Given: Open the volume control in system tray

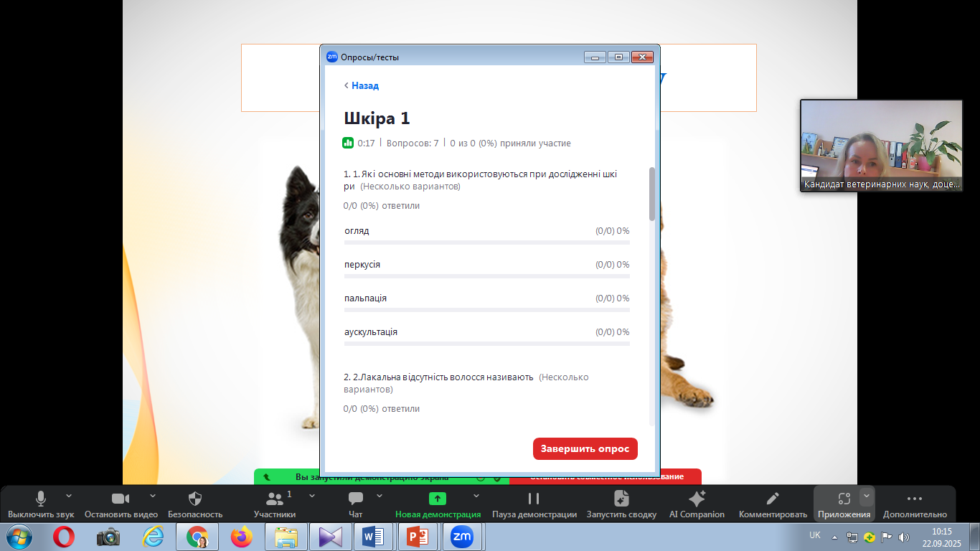Looking at the screenshot, I should [x=905, y=537].
